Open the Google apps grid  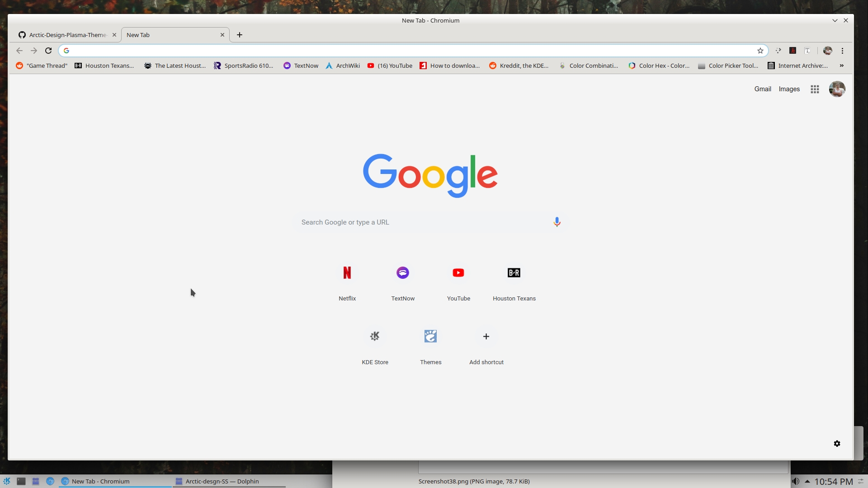(815, 89)
